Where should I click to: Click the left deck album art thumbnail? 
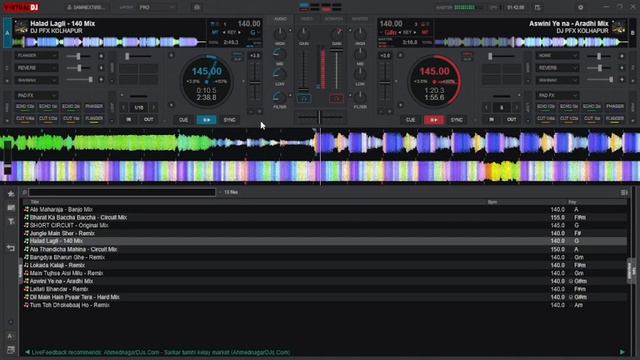point(20,27)
